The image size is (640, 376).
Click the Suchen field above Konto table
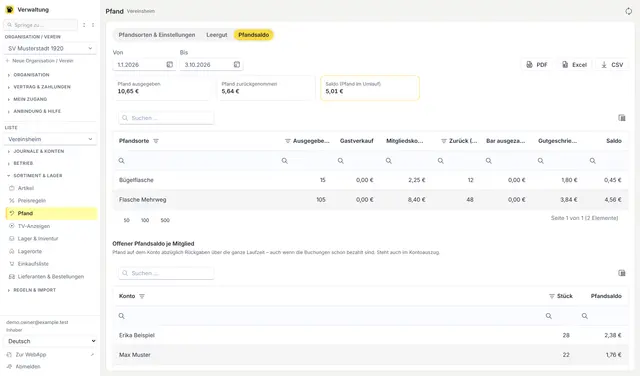point(166,273)
